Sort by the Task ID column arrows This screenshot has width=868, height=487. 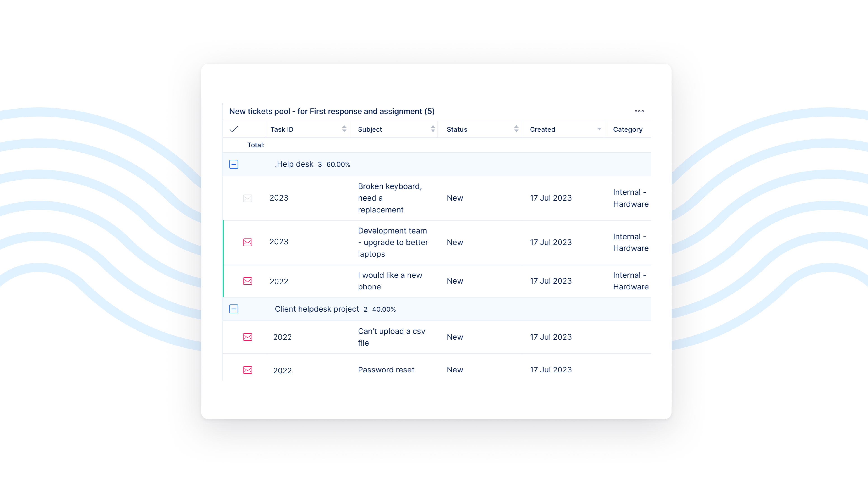[344, 129]
